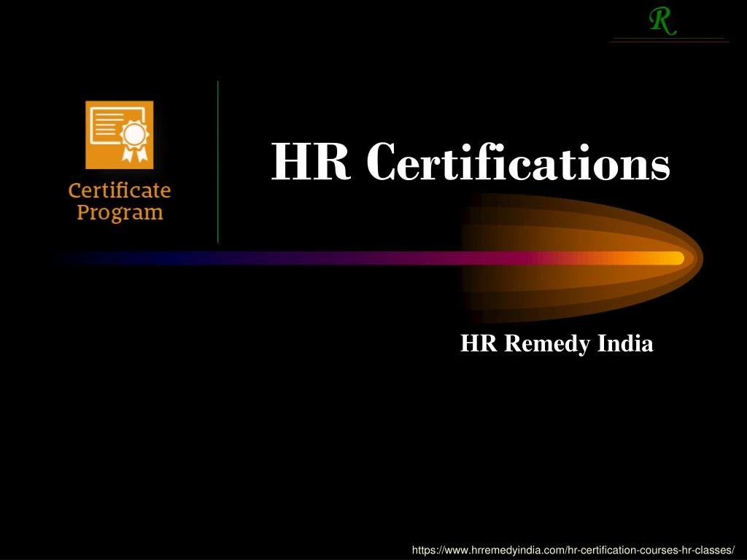Toggle selection of the Certificate Program label

120,201
